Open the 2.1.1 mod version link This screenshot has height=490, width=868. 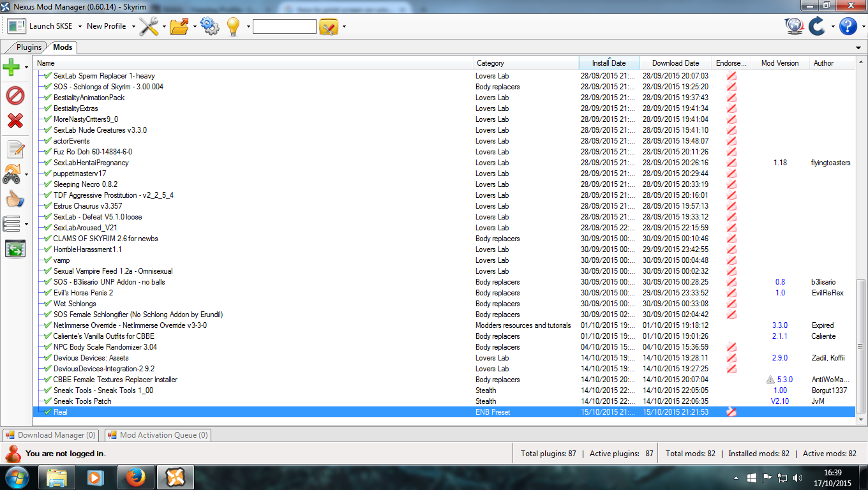[x=779, y=336]
